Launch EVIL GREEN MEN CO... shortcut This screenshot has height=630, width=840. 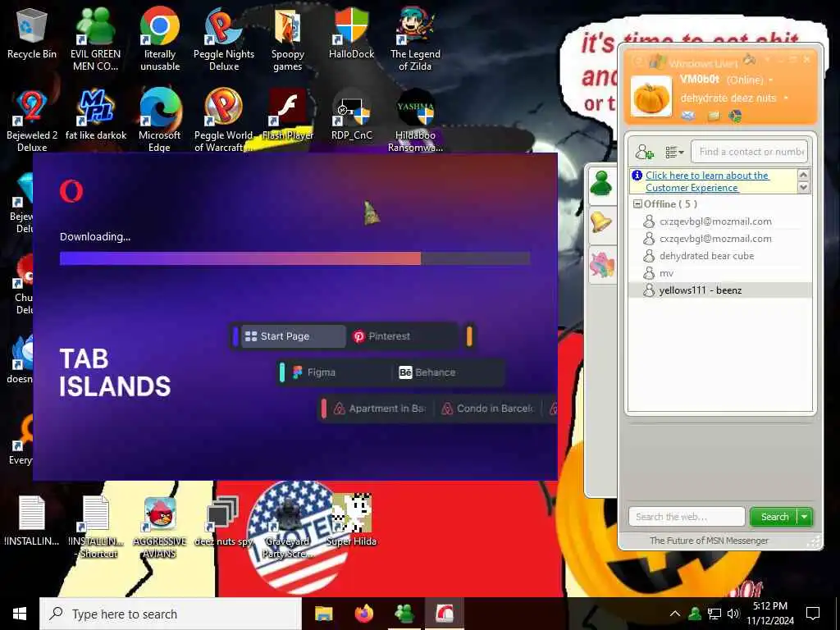pyautogui.click(x=95, y=39)
